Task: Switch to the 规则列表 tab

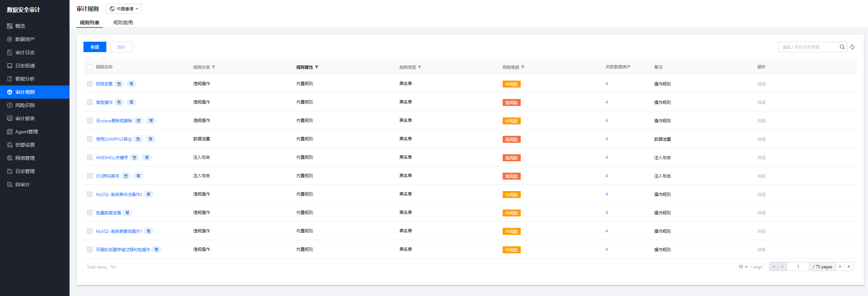Action: click(90, 23)
